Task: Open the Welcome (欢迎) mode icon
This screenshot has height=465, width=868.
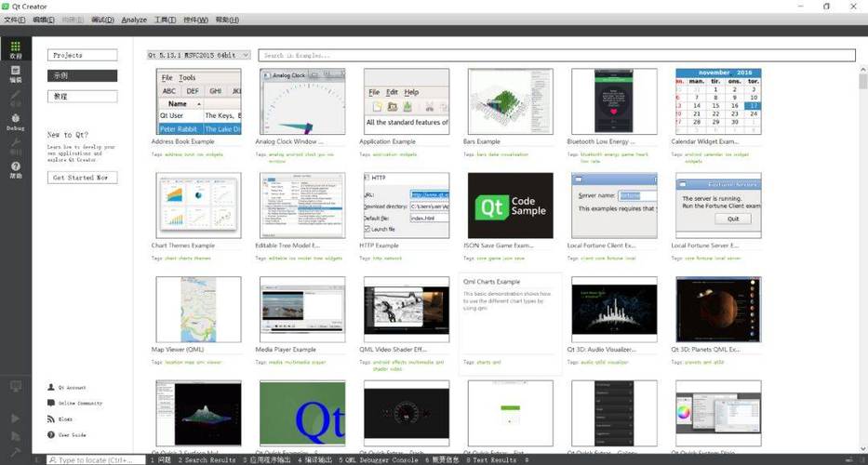Action: [x=16, y=49]
